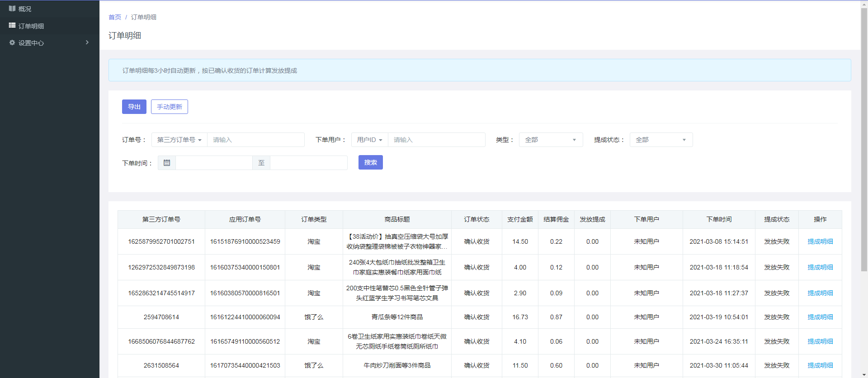Click order number 1625879952701002751
The image size is (868, 378).
[161, 241]
